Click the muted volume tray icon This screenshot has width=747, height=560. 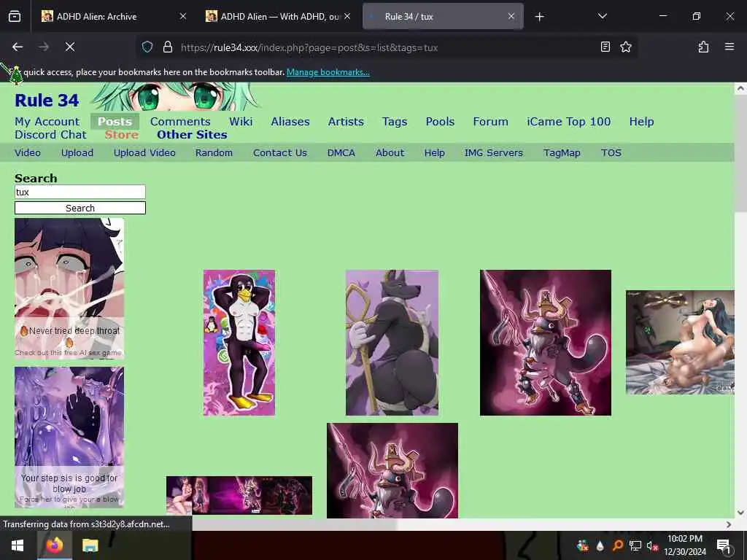coord(652,545)
